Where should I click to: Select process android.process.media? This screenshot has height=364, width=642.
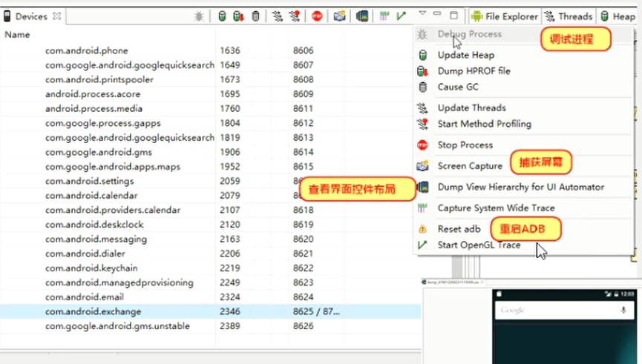94,108
